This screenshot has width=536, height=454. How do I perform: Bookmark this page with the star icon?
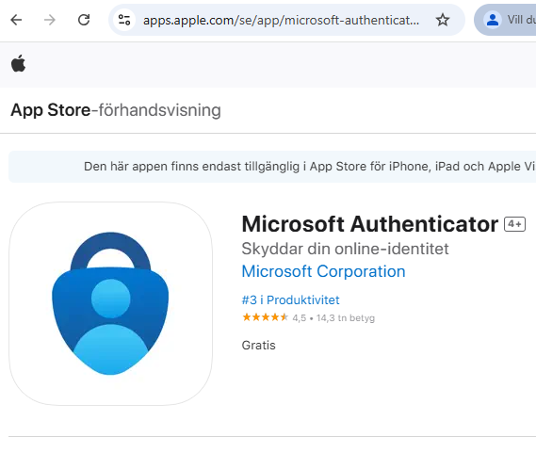pyautogui.click(x=442, y=20)
